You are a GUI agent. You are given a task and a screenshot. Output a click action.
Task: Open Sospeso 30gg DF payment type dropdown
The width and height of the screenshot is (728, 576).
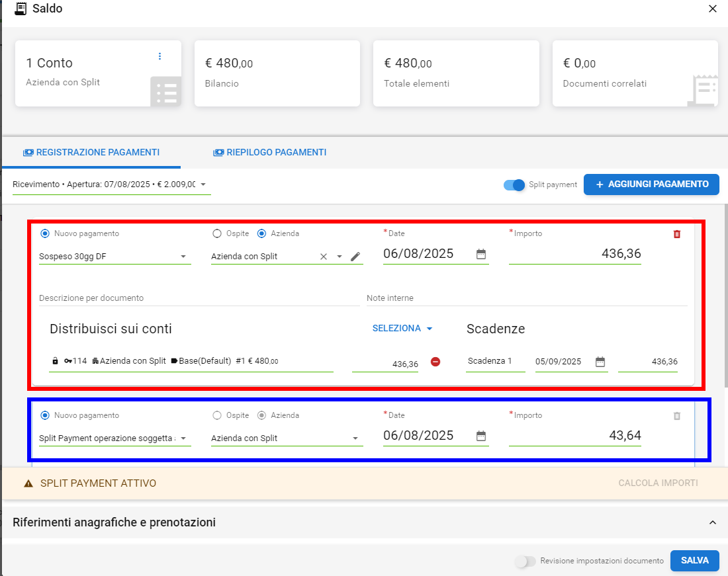[x=183, y=257]
